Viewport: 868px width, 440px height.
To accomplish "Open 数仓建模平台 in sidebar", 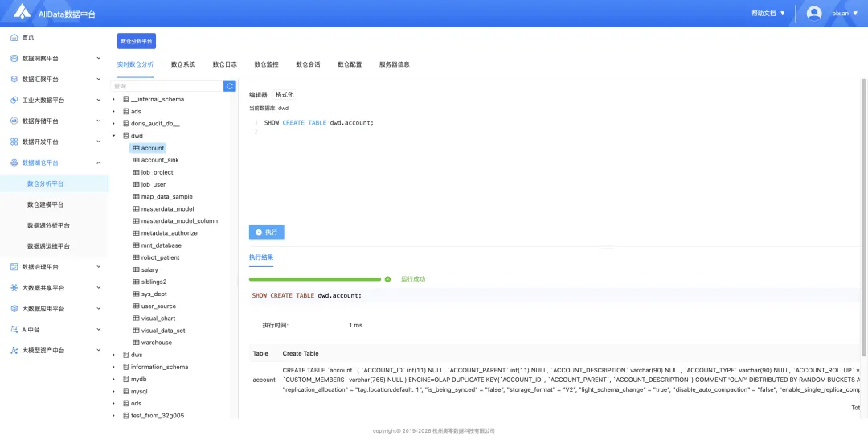I will click(45, 204).
